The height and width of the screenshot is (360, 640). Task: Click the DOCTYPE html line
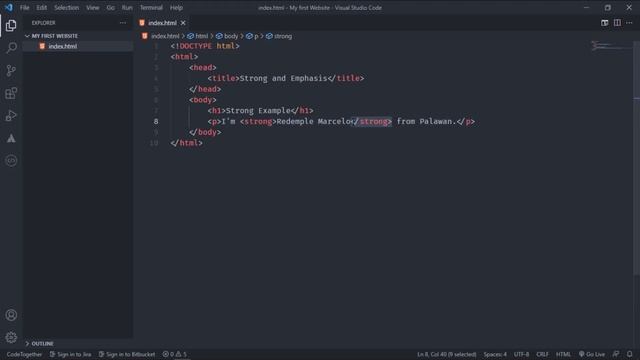[205, 46]
